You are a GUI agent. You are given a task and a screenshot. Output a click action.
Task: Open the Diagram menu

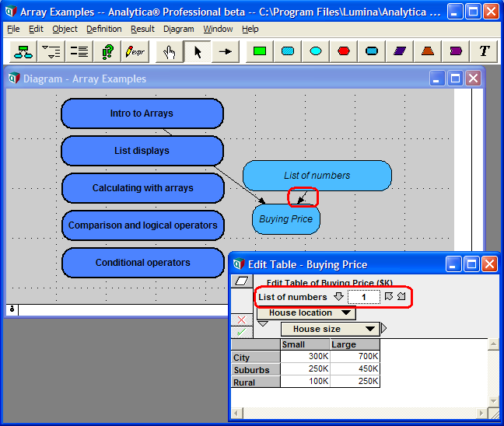(x=178, y=30)
